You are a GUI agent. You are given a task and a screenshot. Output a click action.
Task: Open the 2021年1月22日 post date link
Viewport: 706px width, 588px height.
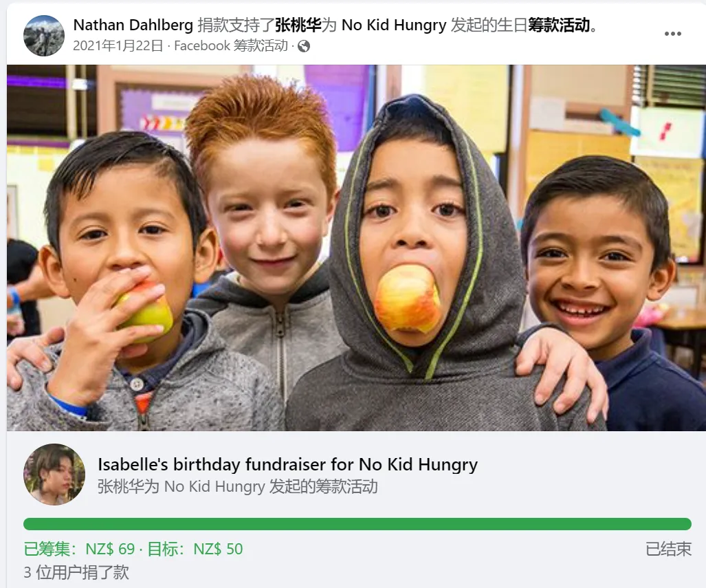118,46
